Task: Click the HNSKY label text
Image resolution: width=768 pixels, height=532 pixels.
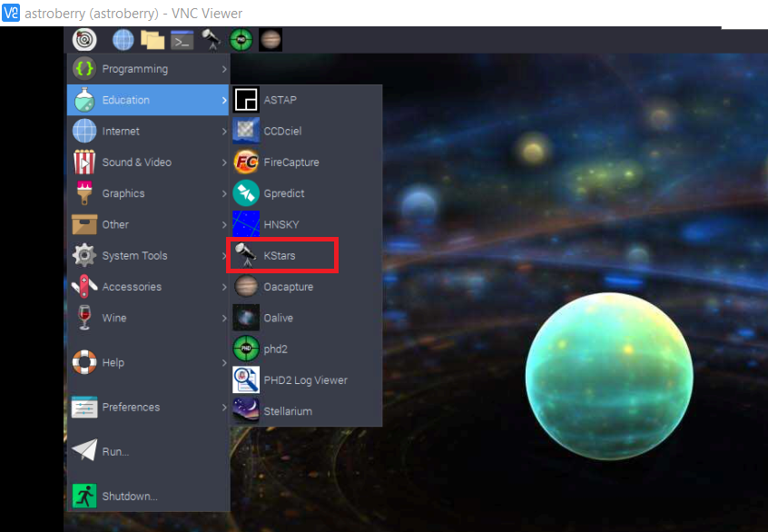Action: pos(281,224)
